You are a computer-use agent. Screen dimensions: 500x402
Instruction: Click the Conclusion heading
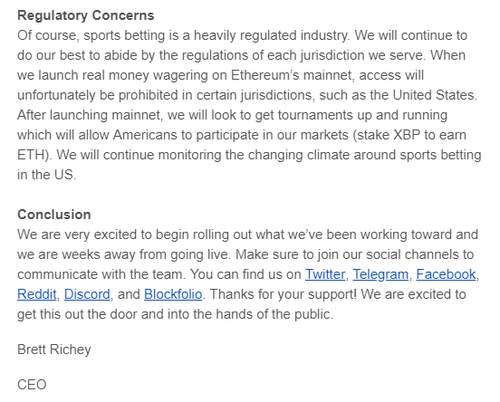click(x=54, y=214)
